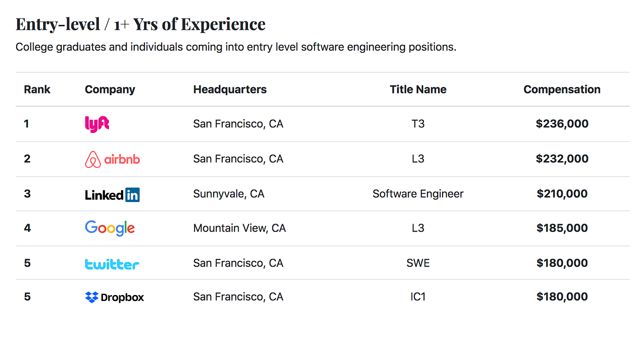Click the $236,000 compensation value

point(562,124)
